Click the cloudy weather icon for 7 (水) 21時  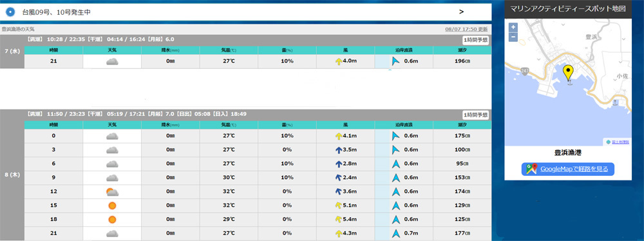coord(111,62)
